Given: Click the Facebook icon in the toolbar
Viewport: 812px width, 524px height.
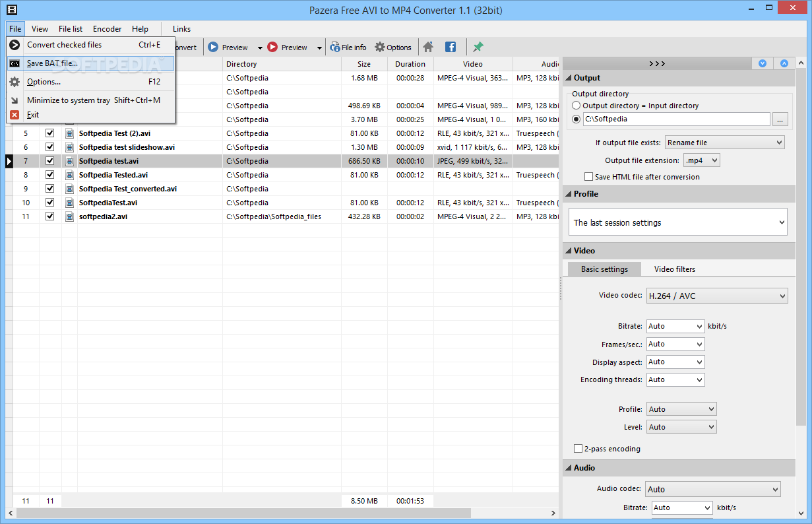Looking at the screenshot, I should 451,48.
